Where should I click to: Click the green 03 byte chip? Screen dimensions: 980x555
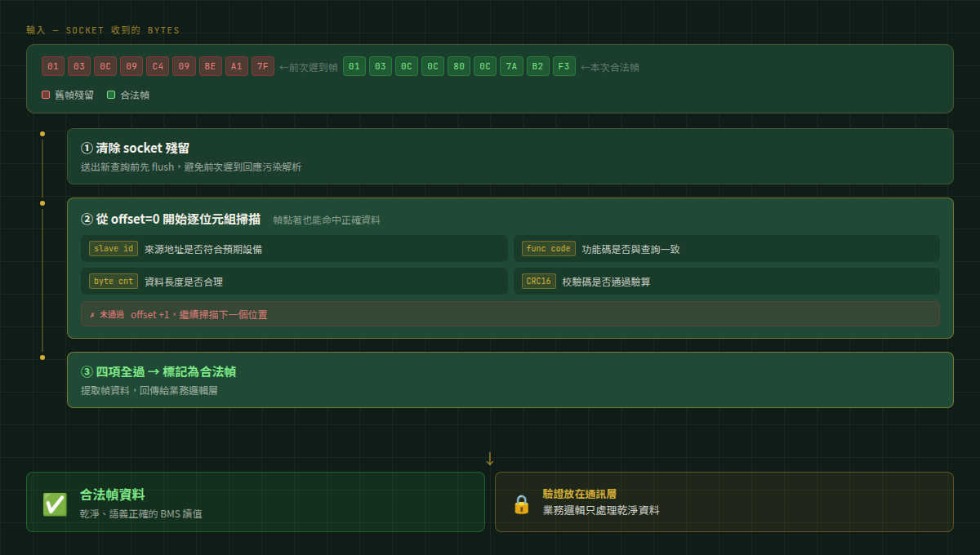(x=381, y=66)
